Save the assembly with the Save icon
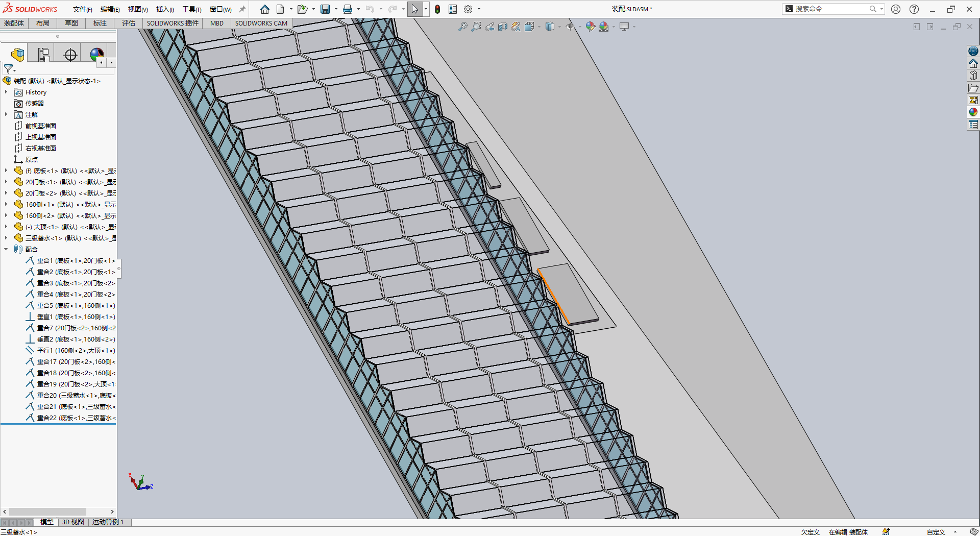 tap(325, 9)
